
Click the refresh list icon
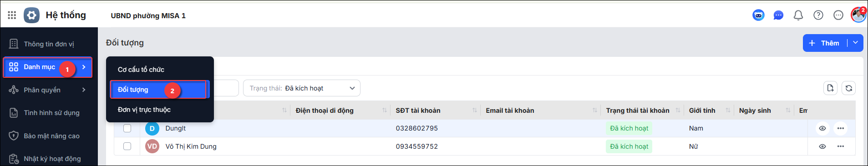849,88
